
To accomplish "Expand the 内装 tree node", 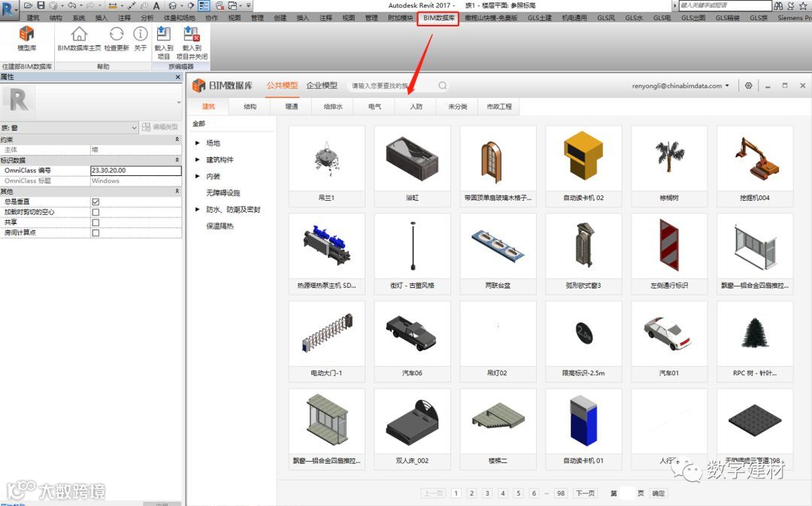I will [x=197, y=176].
